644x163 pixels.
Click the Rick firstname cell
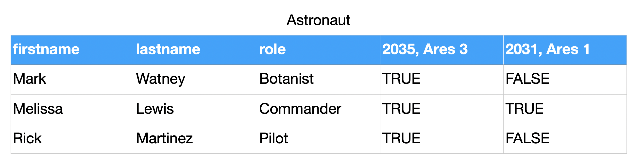tap(72, 138)
